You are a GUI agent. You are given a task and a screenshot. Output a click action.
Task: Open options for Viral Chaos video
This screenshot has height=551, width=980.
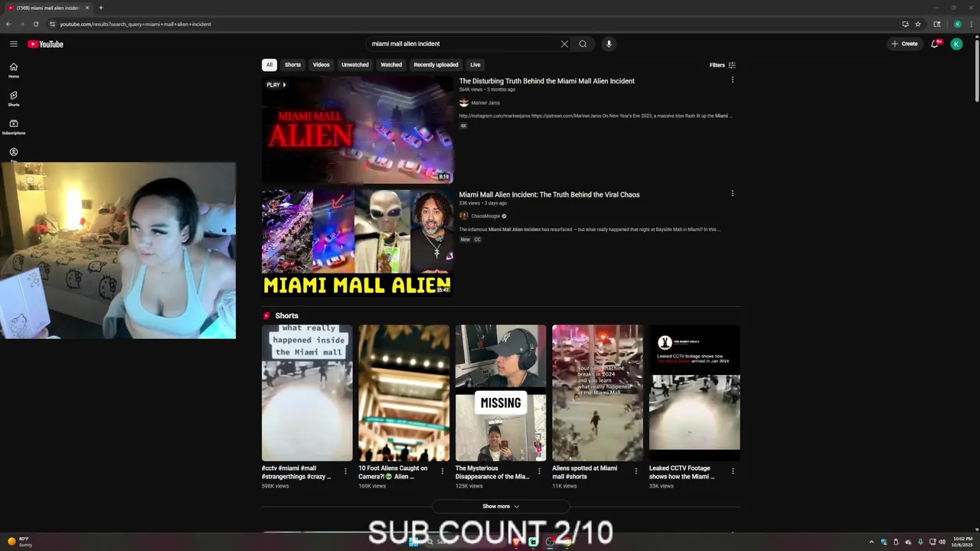[x=733, y=194]
